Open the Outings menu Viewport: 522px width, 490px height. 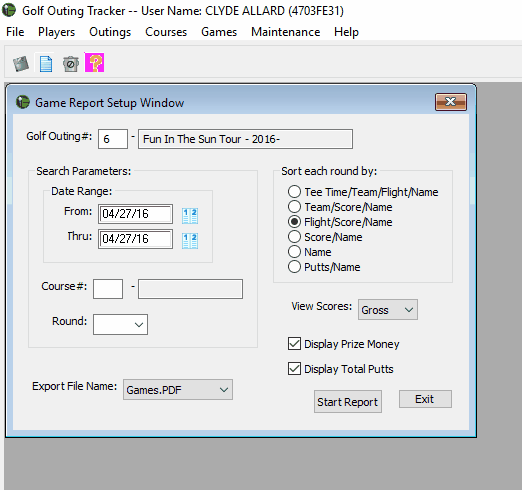[x=110, y=32]
